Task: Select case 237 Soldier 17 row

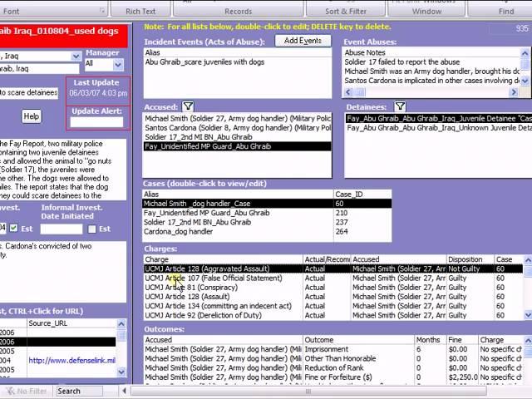Action: click(x=267, y=222)
